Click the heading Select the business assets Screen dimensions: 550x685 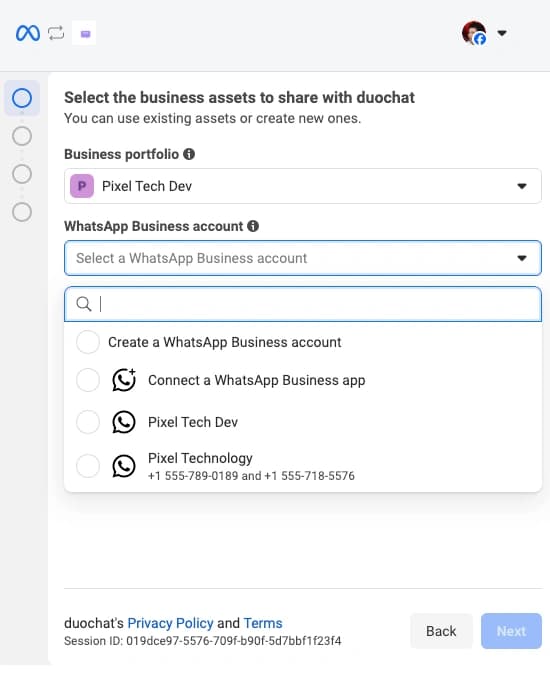click(x=239, y=97)
